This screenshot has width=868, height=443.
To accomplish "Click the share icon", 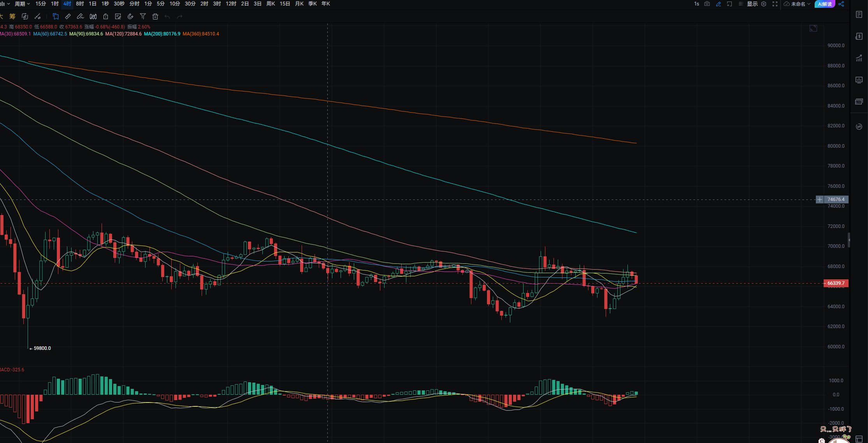I will point(841,4).
